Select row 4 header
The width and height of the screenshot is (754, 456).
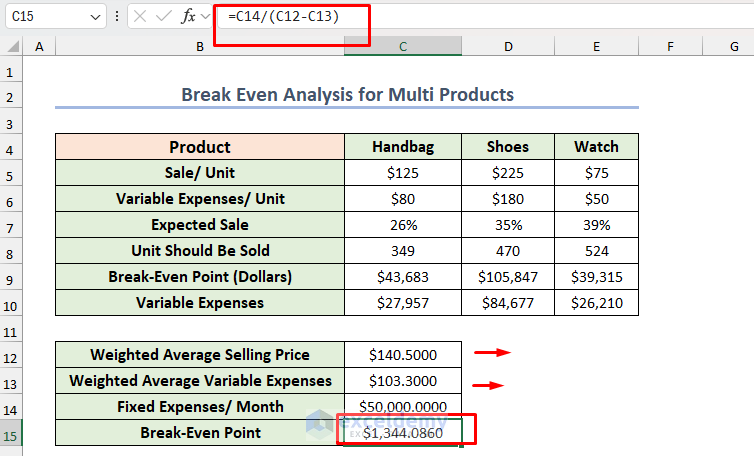click(11, 147)
